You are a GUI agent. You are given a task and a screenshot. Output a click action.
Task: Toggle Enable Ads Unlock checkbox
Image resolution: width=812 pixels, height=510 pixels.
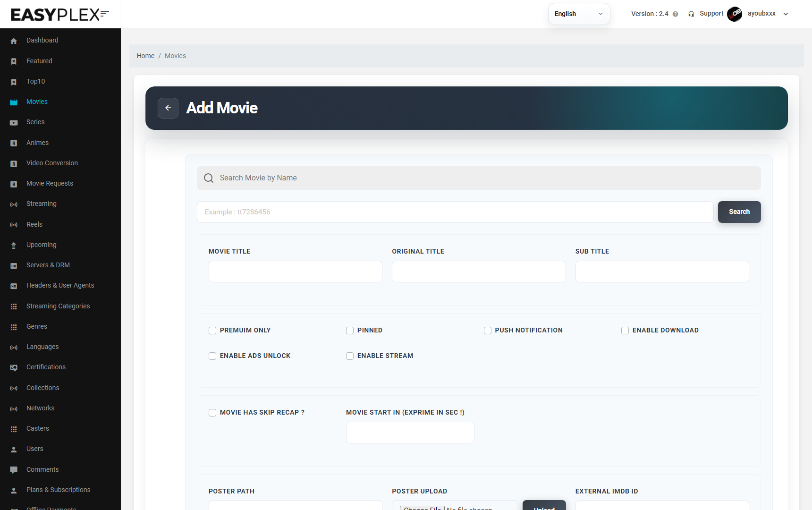[x=212, y=356]
